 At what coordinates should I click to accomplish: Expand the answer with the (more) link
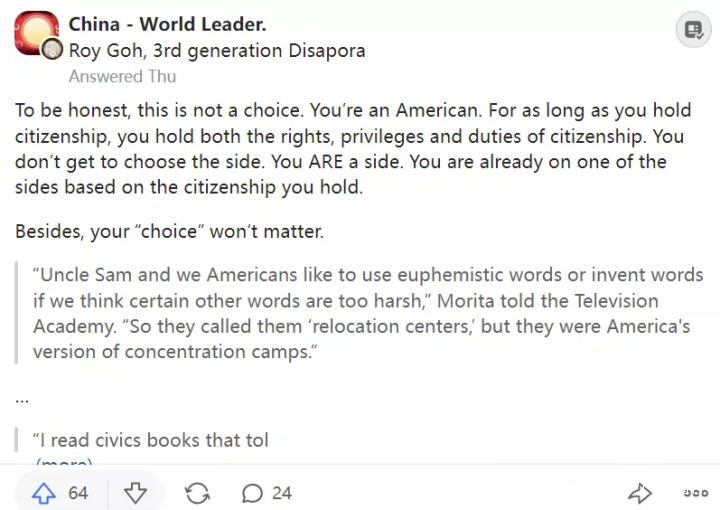[64, 462]
